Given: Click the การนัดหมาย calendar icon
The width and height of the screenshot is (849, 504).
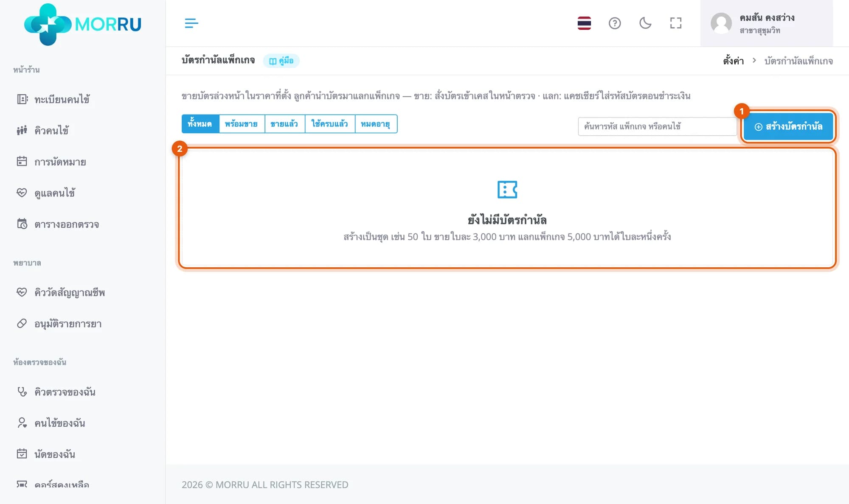Looking at the screenshot, I should point(22,162).
